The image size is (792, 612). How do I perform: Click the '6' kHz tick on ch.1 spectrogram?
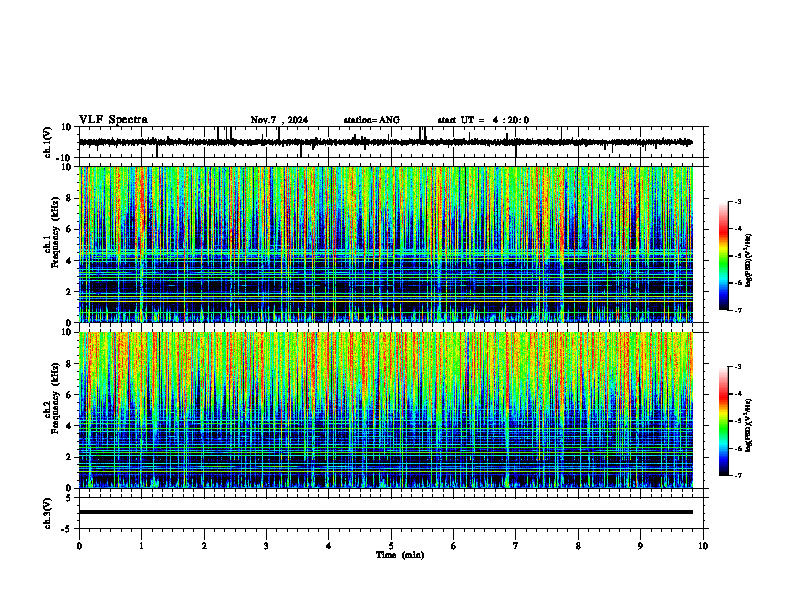tap(70, 230)
